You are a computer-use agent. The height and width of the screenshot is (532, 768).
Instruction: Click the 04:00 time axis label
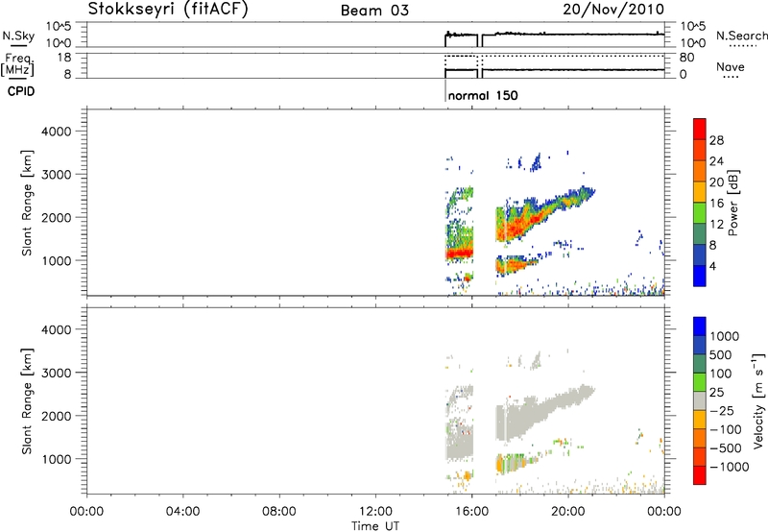coord(182,512)
